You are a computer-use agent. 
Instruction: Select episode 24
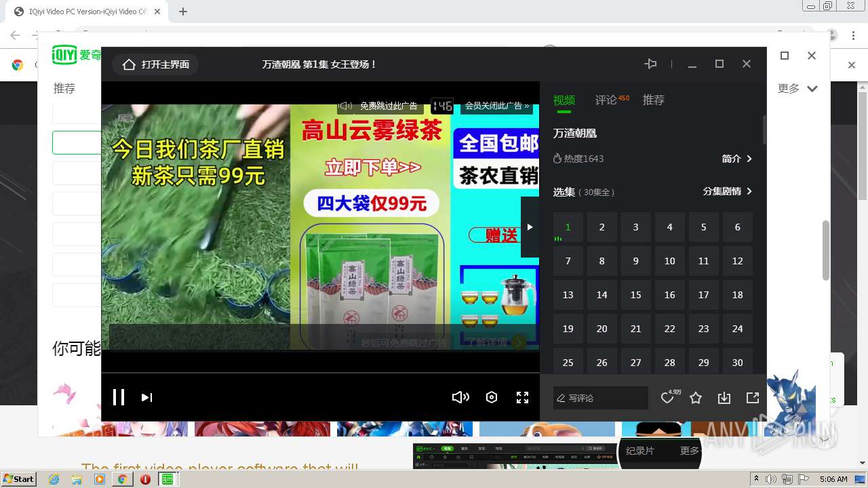[738, 329]
